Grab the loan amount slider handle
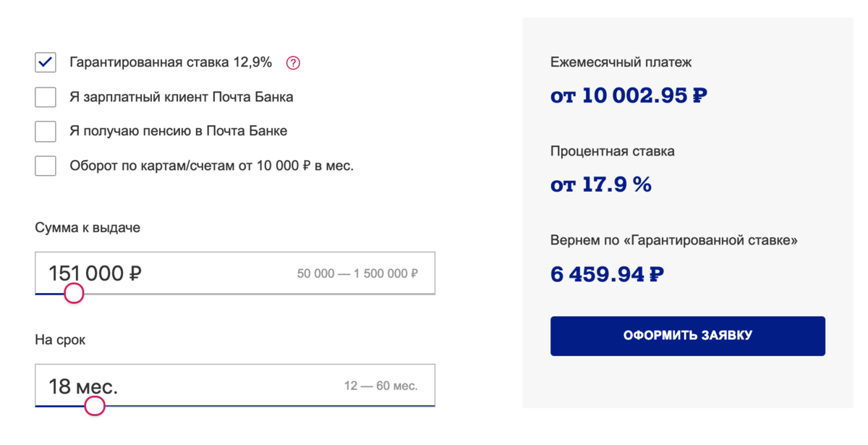 (x=74, y=293)
